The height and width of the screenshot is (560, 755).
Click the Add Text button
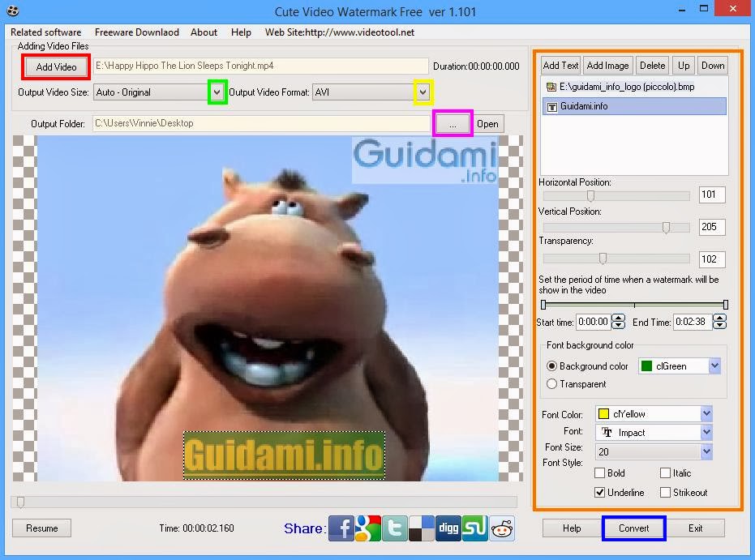click(560, 66)
